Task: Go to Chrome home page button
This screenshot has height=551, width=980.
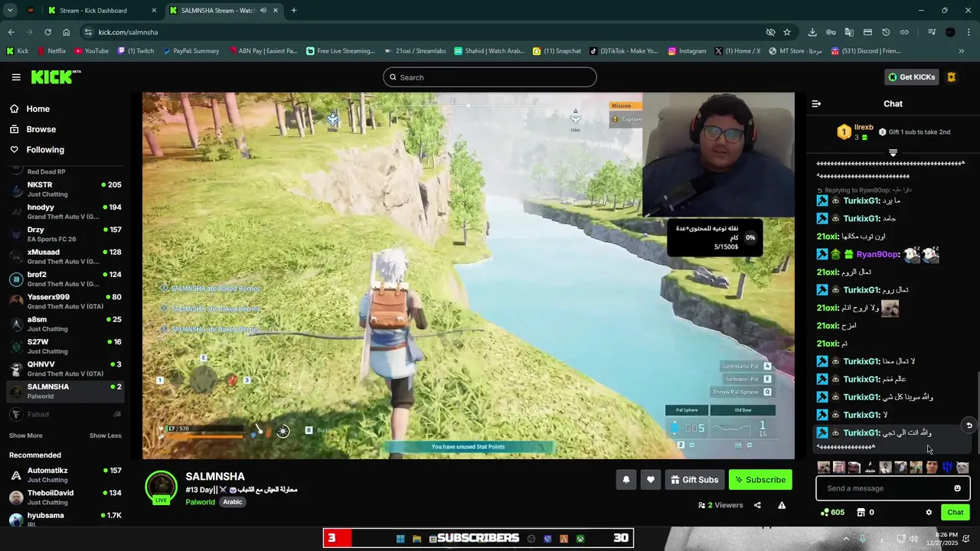Action: (x=67, y=32)
